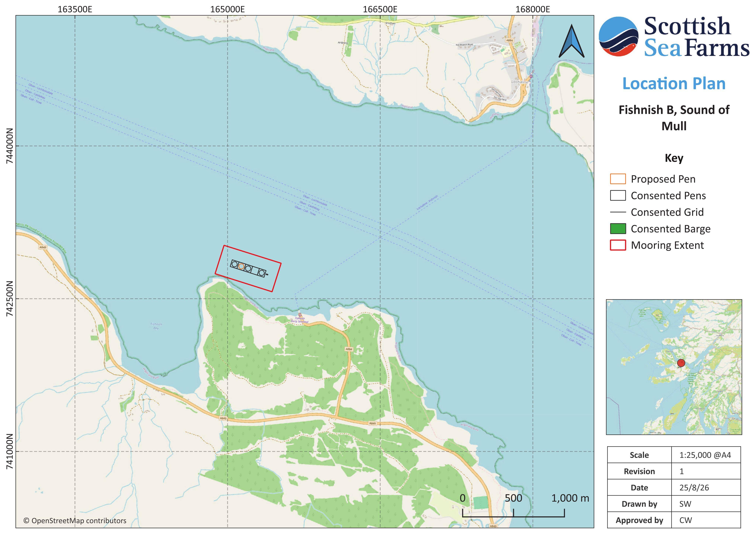Click the 'Key' legend heading
Image resolution: width=756 pixels, height=535 pixels.
[674, 158]
